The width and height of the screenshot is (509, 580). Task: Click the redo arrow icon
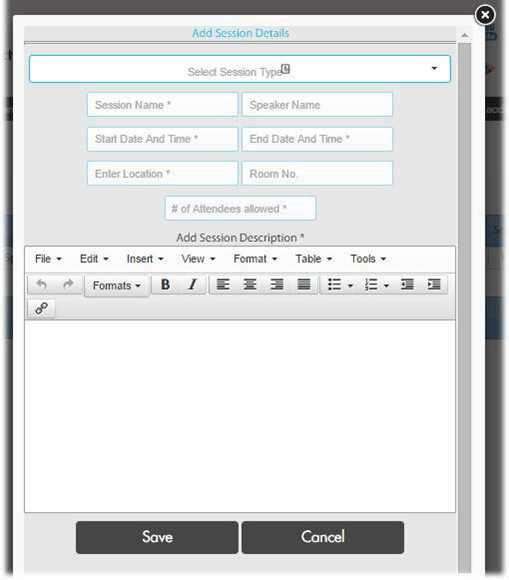(x=68, y=285)
